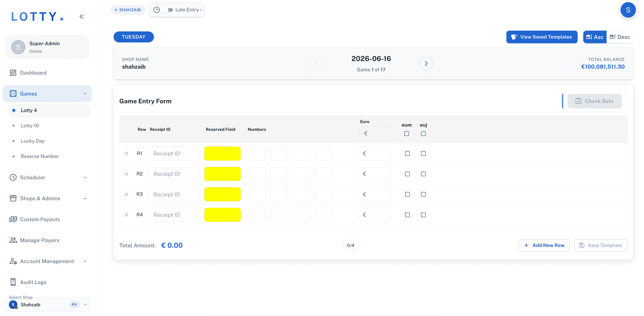
Task: Expand the Account Management chevron
Action: (x=85, y=261)
